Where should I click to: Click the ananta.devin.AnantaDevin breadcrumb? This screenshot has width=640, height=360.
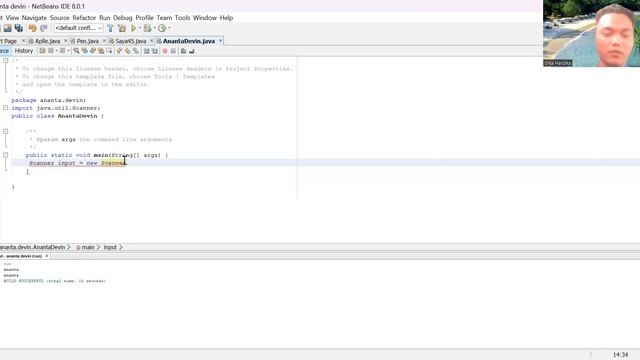[x=33, y=247]
